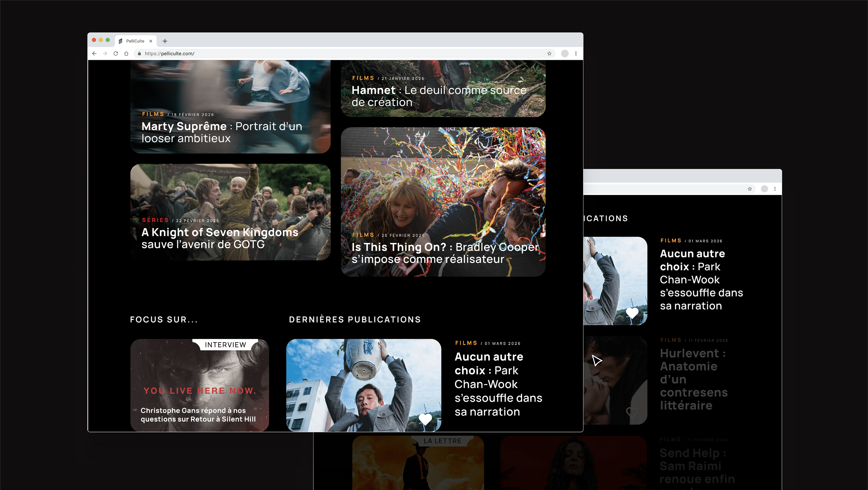Like the Aucun autre choix article heart

[425, 419]
